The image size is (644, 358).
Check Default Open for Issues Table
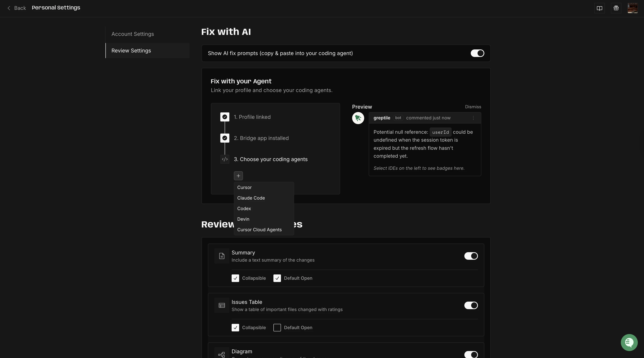(277, 327)
